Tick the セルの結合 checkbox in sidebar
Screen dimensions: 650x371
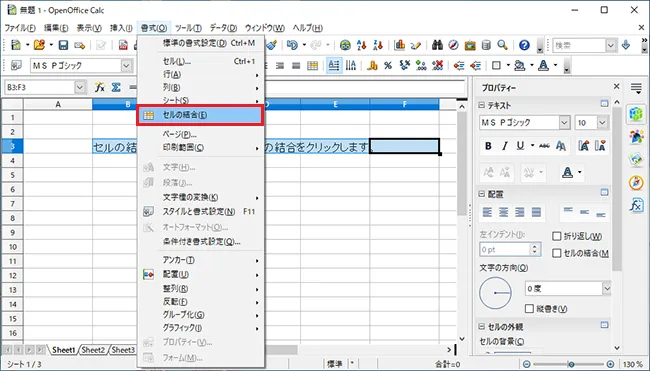coord(557,253)
